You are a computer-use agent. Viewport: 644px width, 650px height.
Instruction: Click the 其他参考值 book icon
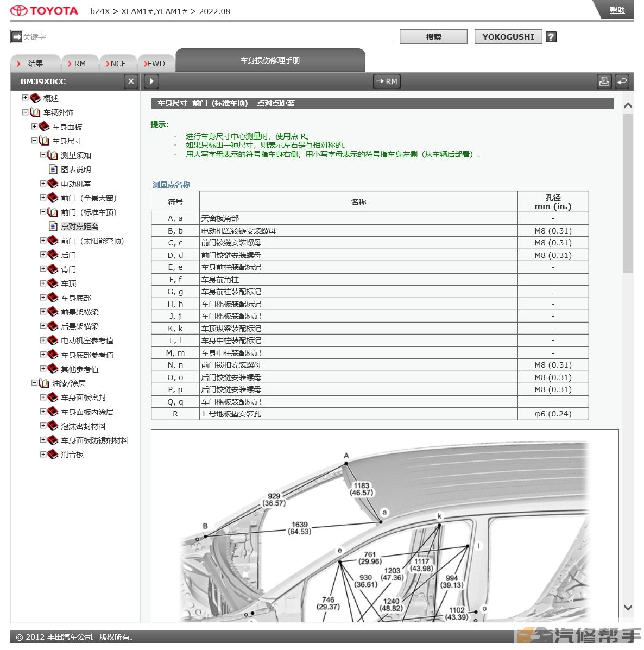click(x=53, y=369)
